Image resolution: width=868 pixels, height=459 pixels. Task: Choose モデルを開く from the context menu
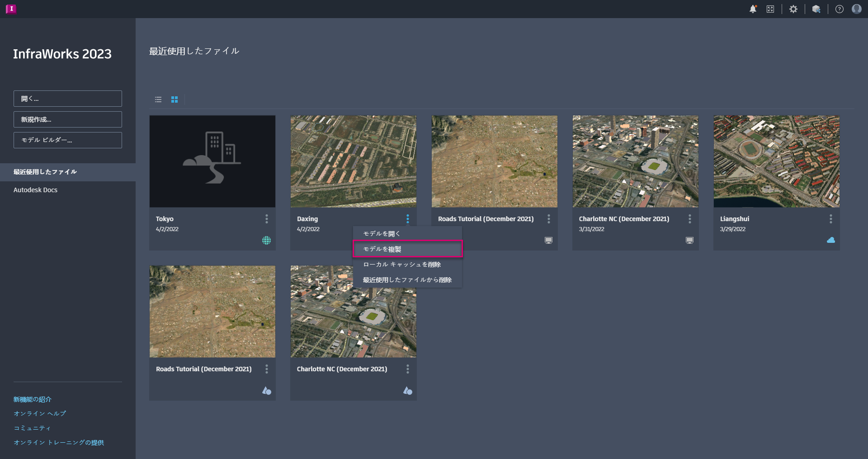pyautogui.click(x=407, y=234)
